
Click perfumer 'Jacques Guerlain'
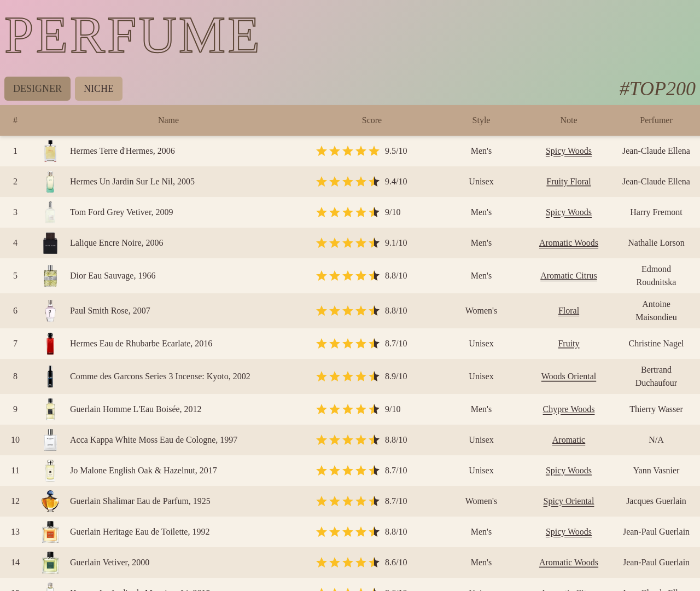tap(656, 501)
